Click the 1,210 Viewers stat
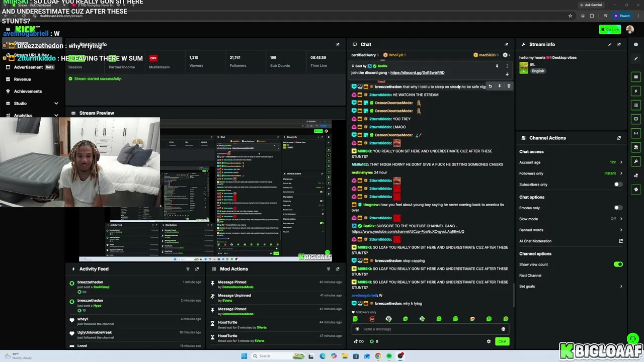The image size is (644, 362). pyautogui.click(x=196, y=61)
